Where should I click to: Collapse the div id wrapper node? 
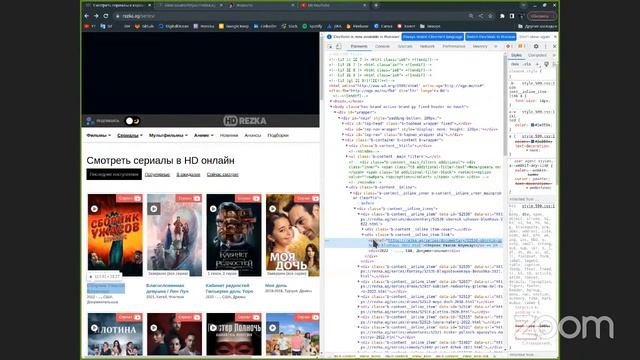point(336,112)
